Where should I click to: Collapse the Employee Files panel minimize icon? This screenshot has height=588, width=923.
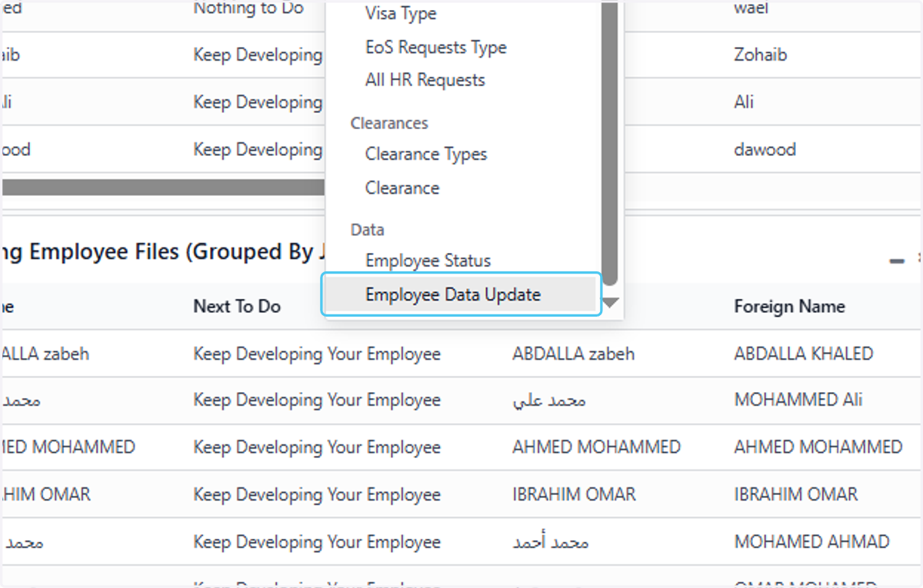(897, 261)
